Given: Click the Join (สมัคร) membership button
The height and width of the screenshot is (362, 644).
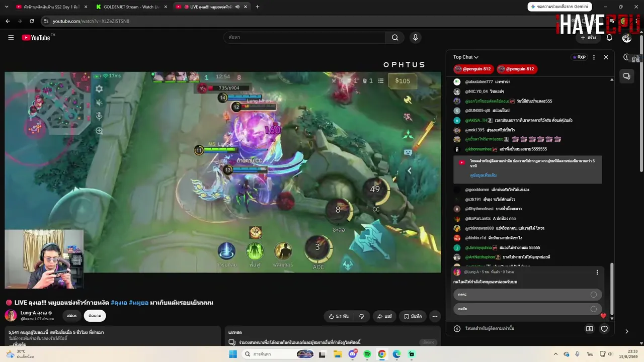Looking at the screenshot, I should click(72, 316).
